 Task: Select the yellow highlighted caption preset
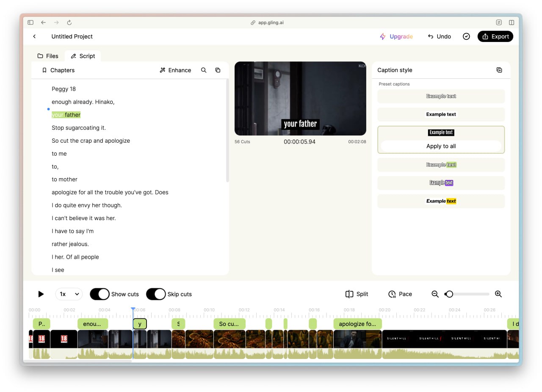pos(441,201)
